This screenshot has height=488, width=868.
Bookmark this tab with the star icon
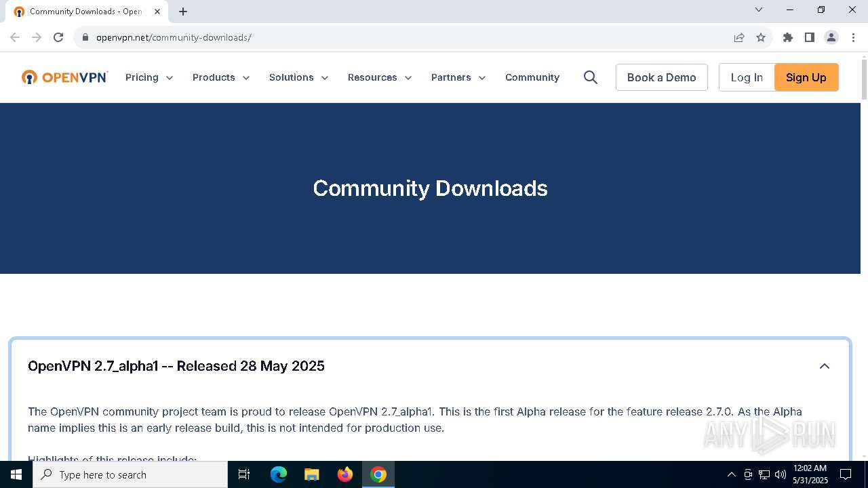(x=761, y=37)
